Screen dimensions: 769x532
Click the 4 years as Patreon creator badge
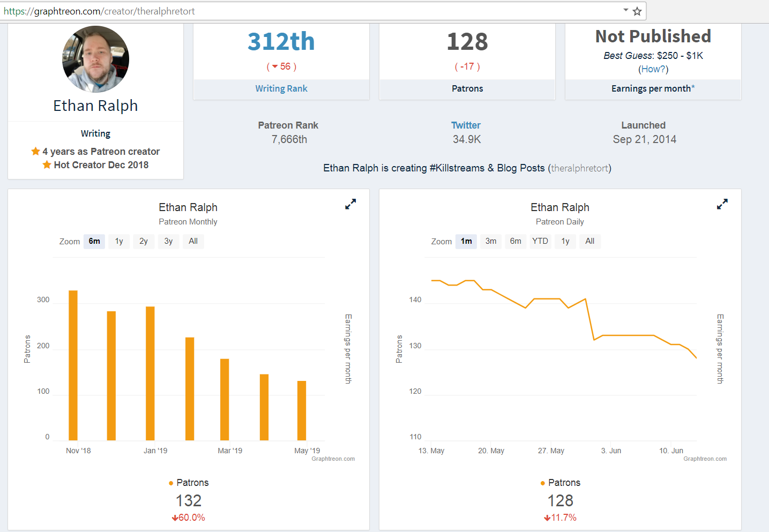tap(95, 152)
